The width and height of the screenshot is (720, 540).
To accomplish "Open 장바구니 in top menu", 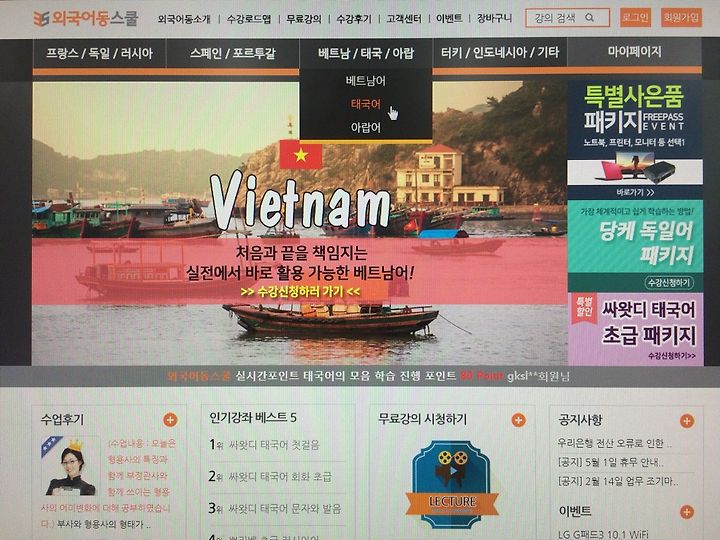I will [494, 18].
